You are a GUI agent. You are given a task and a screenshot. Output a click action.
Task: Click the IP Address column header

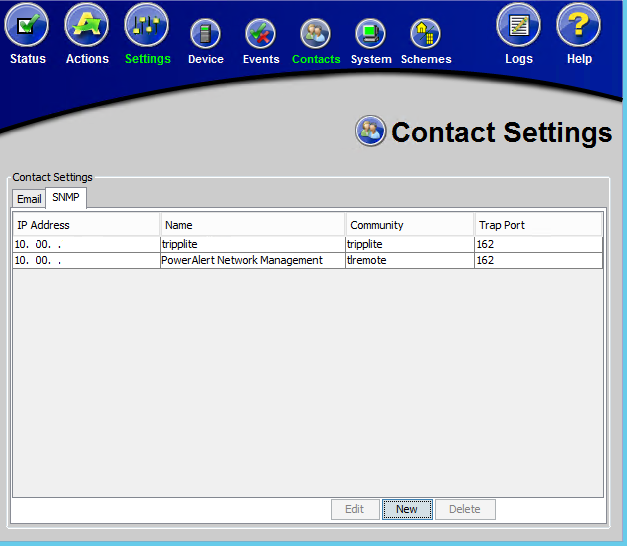pos(86,225)
